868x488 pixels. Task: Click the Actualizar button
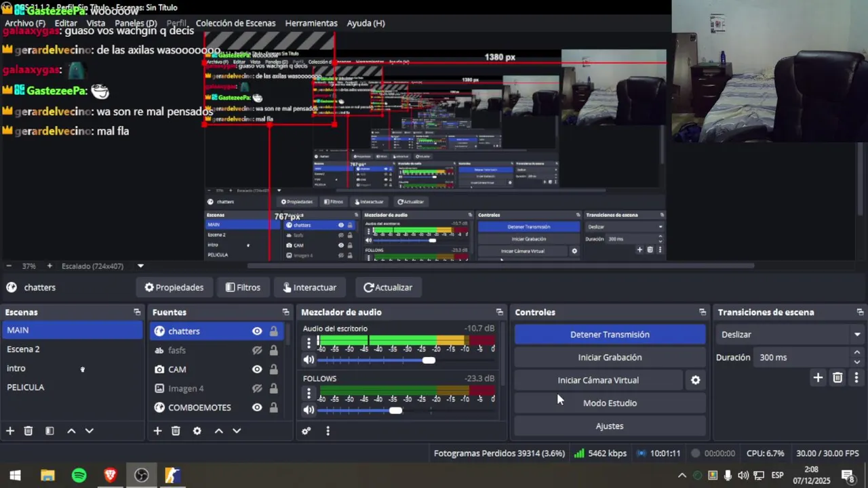[388, 287]
